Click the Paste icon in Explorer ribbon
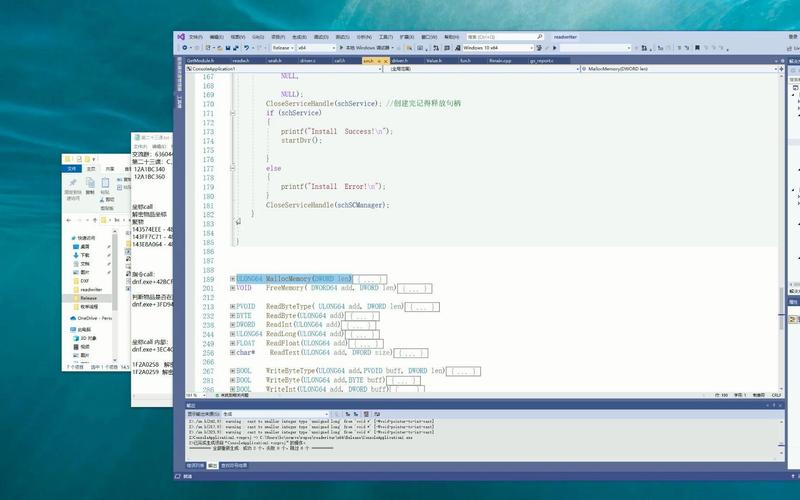This screenshot has width=800, height=500. pyautogui.click(x=105, y=186)
